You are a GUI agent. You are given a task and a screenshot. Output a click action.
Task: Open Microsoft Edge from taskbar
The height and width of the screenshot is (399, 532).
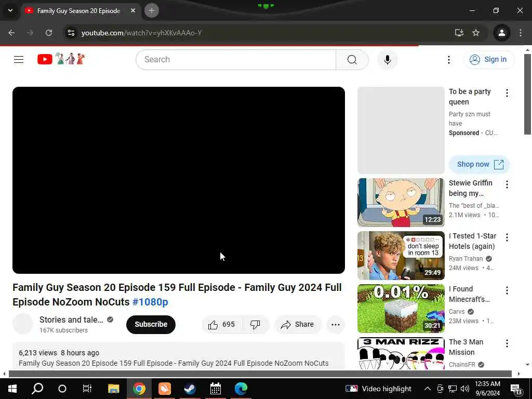click(x=241, y=389)
